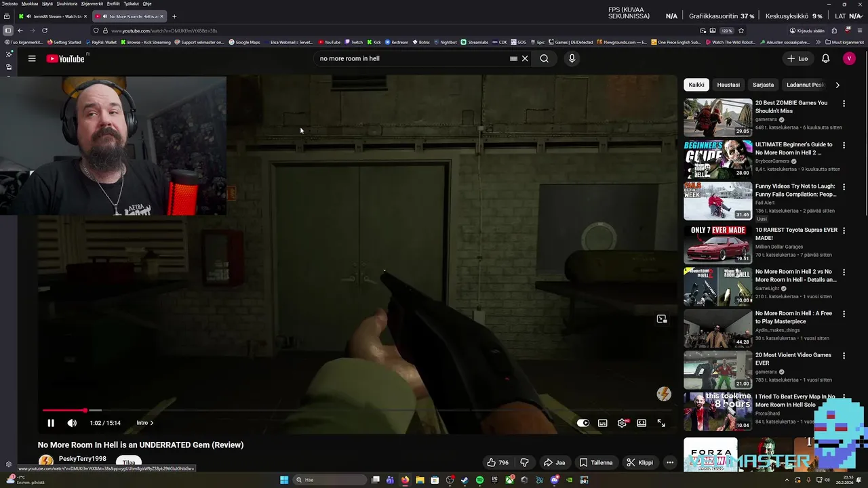Select the Kaikki filter chip

tap(696, 85)
